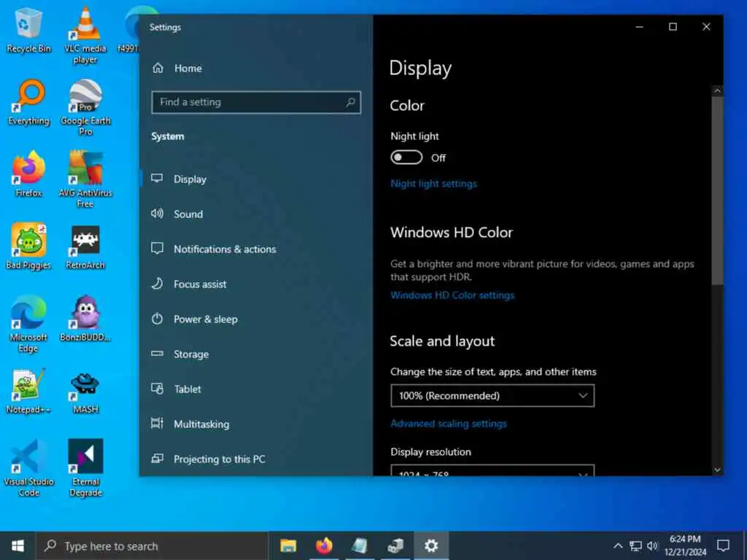Click the taskbar clock showing 6:24 PM
Image resolution: width=747 pixels, height=560 pixels.
685,545
